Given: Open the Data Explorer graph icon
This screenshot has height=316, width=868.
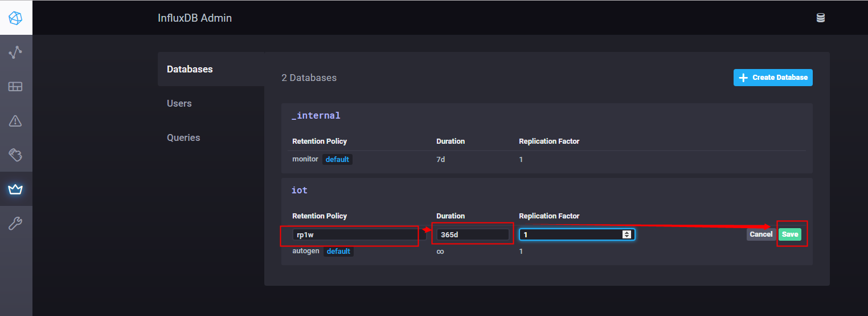Looking at the screenshot, I should pyautogui.click(x=16, y=52).
